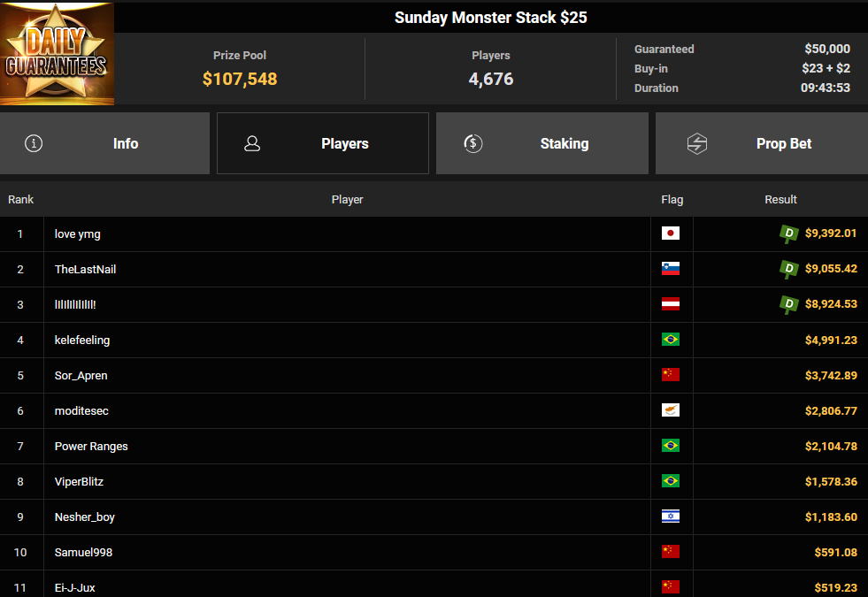Click the Buy-in value $23 + $2
The width and height of the screenshot is (868, 597).
(x=826, y=68)
